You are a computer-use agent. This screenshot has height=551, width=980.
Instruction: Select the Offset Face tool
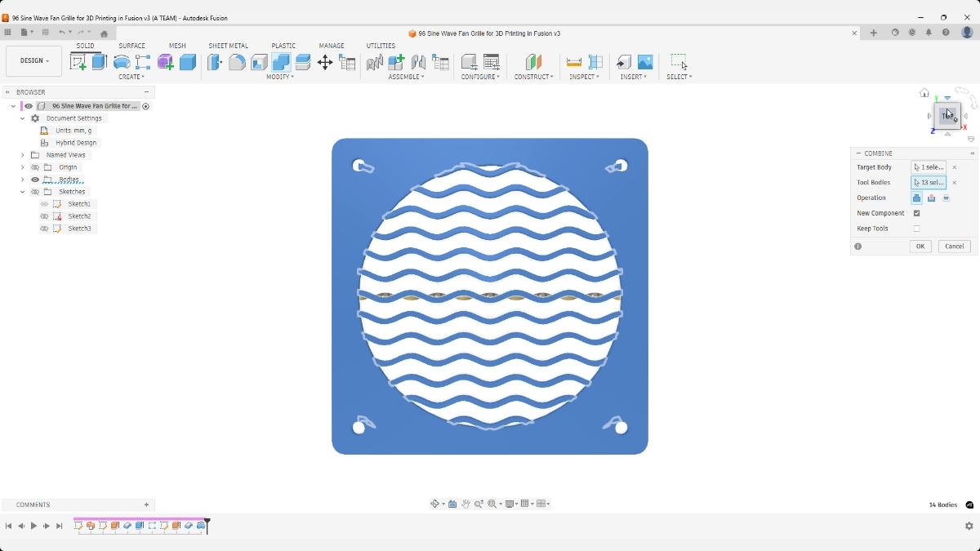303,62
